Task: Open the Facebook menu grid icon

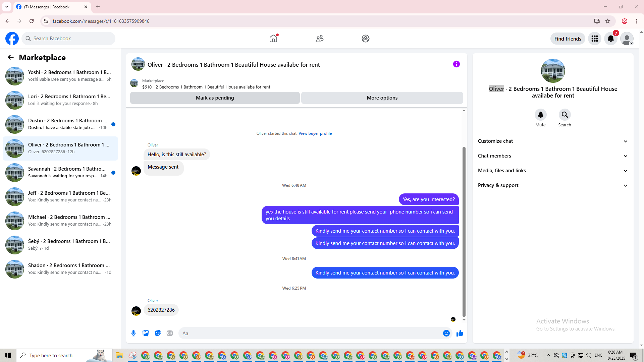Action: [594, 39]
